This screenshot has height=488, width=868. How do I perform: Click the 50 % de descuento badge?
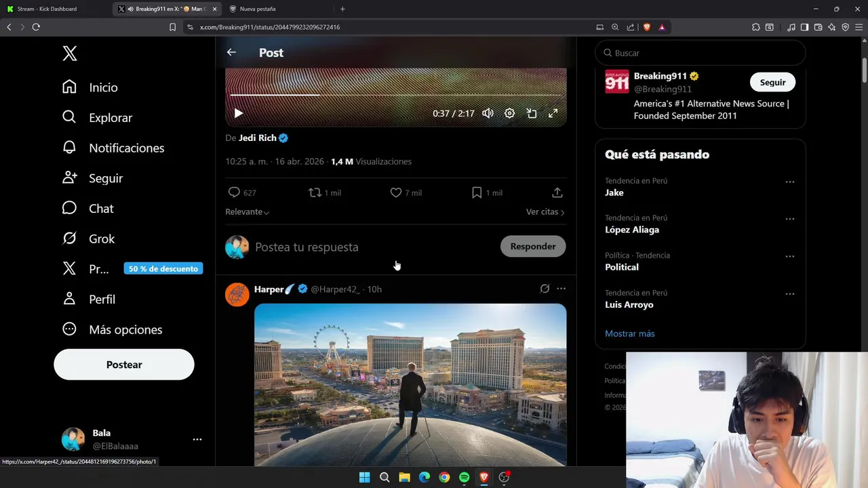[163, 268]
